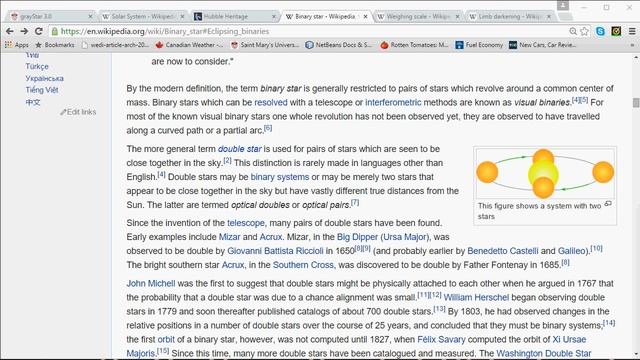Screen dimensions: 640x360
Task: Show more bookmarks with the overflow chevron
Action: tap(632, 45)
